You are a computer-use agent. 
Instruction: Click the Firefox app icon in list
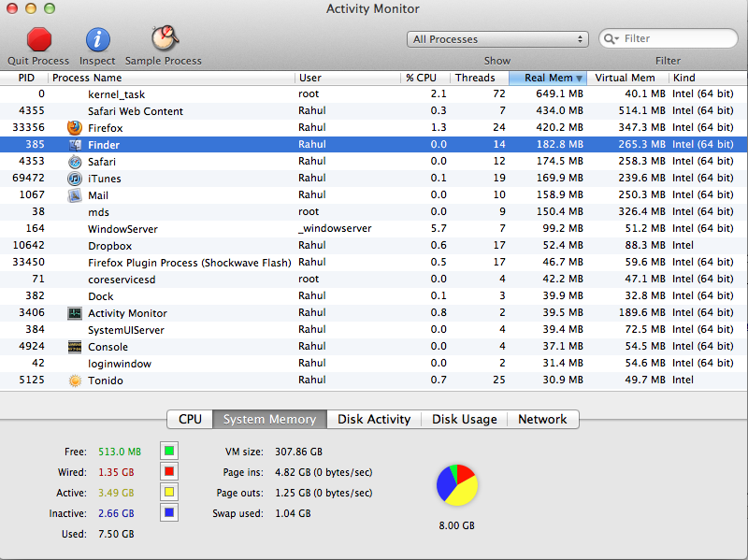click(75, 128)
